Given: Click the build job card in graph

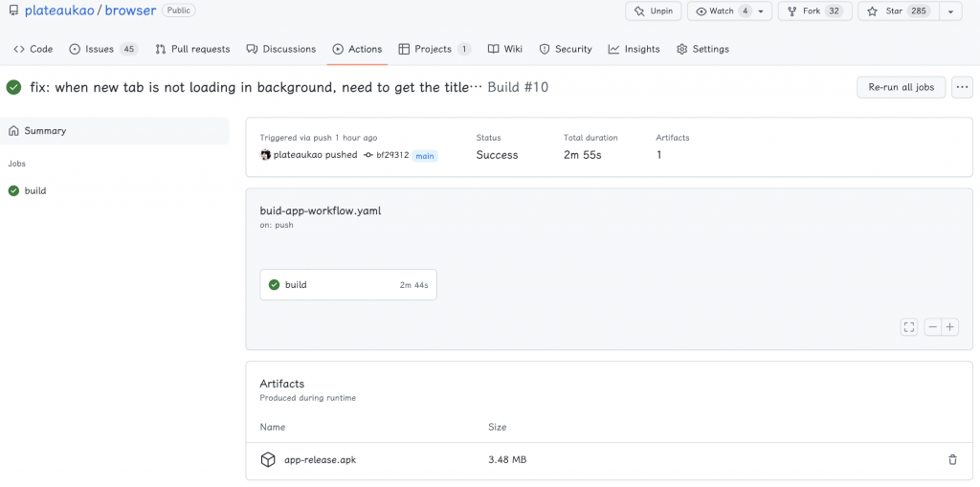Looking at the screenshot, I should [348, 284].
